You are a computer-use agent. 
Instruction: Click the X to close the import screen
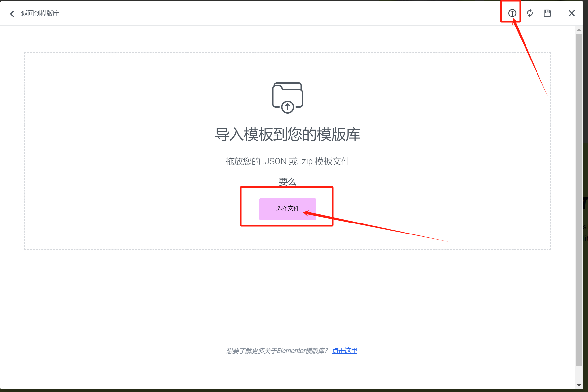pos(571,13)
